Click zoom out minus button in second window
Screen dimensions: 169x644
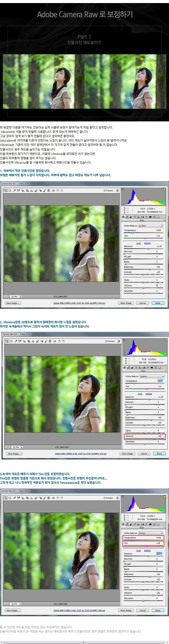click(7, 447)
